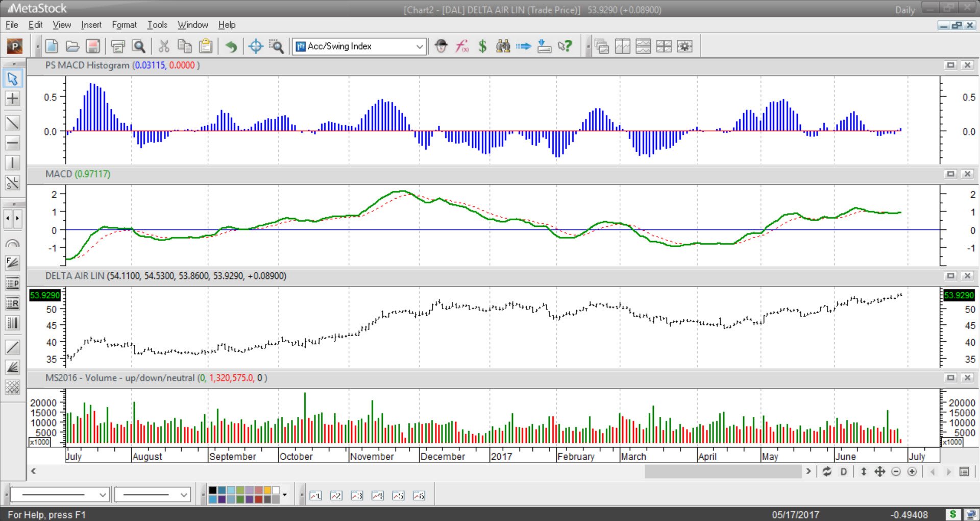The image size is (980, 521).
Task: Click the Paste clipboard icon
Action: click(x=206, y=46)
